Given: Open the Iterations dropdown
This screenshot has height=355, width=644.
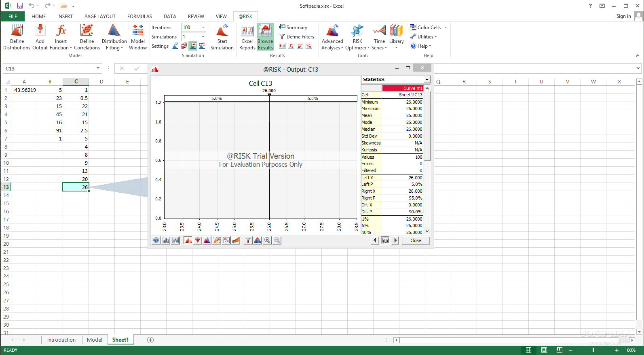Looking at the screenshot, I should pos(203,27).
